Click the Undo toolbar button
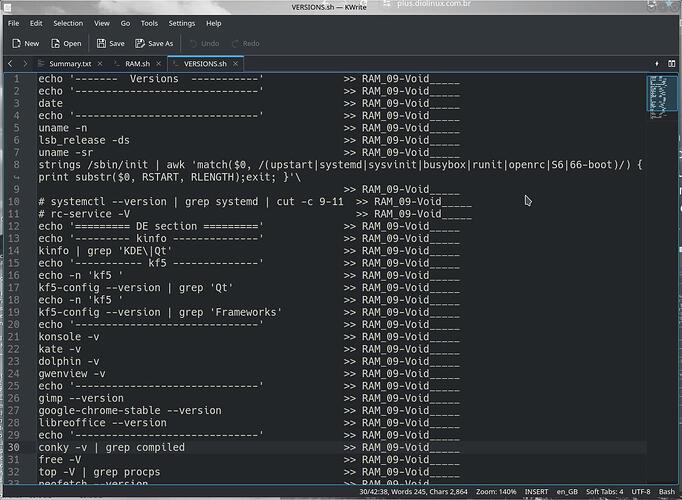 tap(204, 43)
